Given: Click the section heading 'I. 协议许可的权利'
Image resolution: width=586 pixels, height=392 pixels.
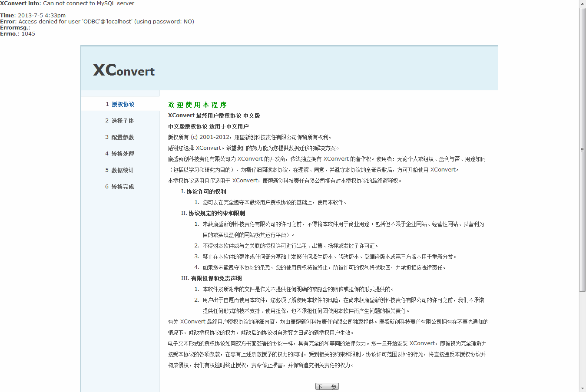Looking at the screenshot, I should (204, 191).
